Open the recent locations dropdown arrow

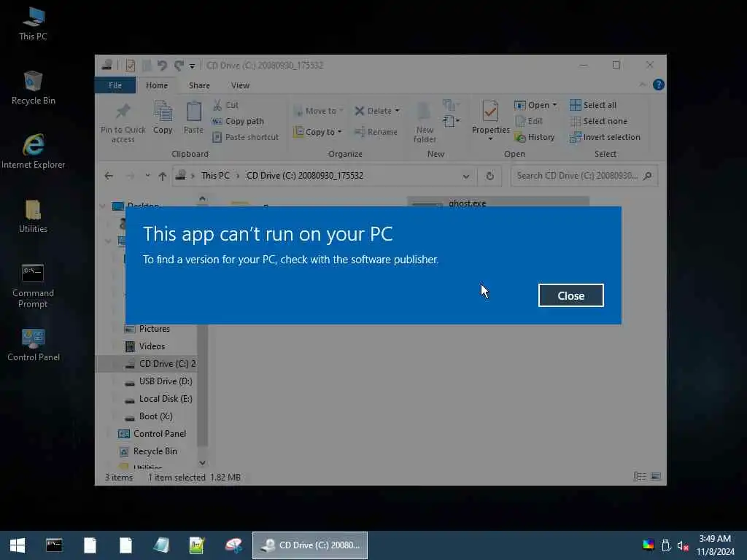coord(147,176)
